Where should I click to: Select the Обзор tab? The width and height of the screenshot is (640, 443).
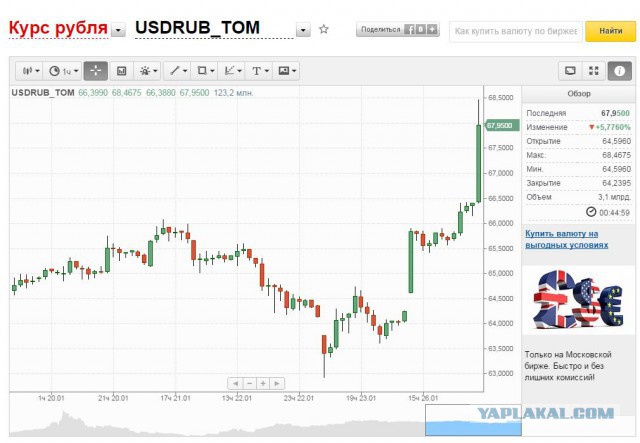(x=579, y=94)
